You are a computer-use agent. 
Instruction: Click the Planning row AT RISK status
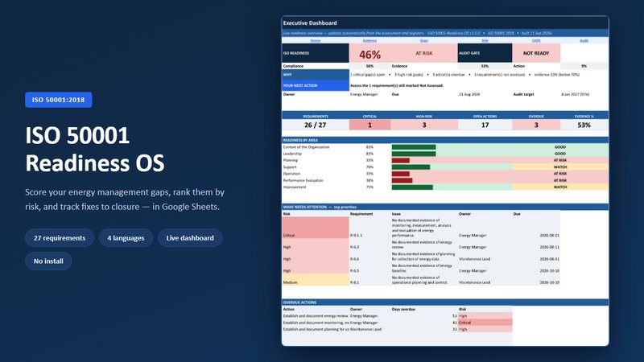(560, 160)
